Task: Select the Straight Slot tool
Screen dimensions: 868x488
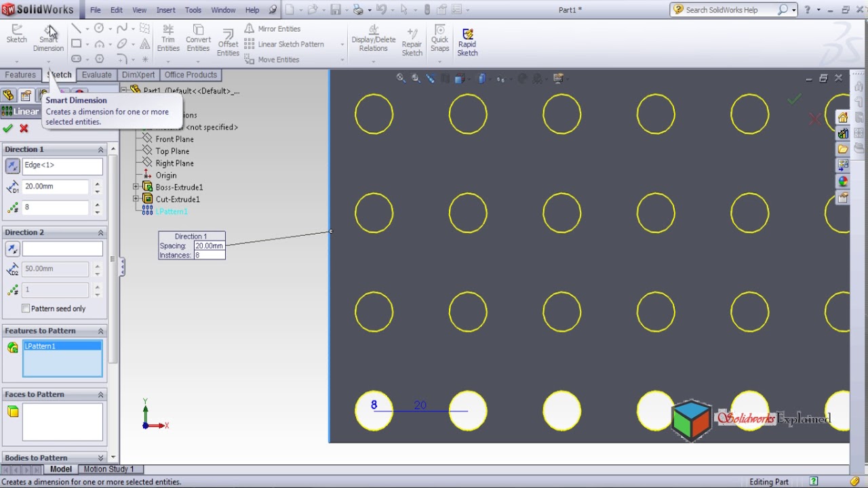Action: (76, 59)
